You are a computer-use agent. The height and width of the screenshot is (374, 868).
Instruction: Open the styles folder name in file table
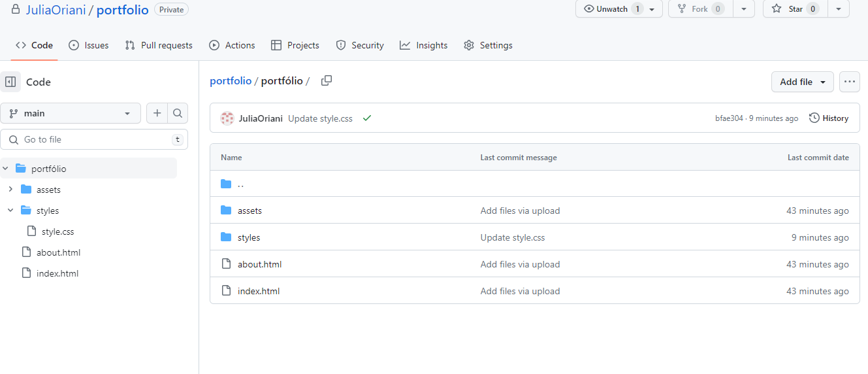[249, 237]
